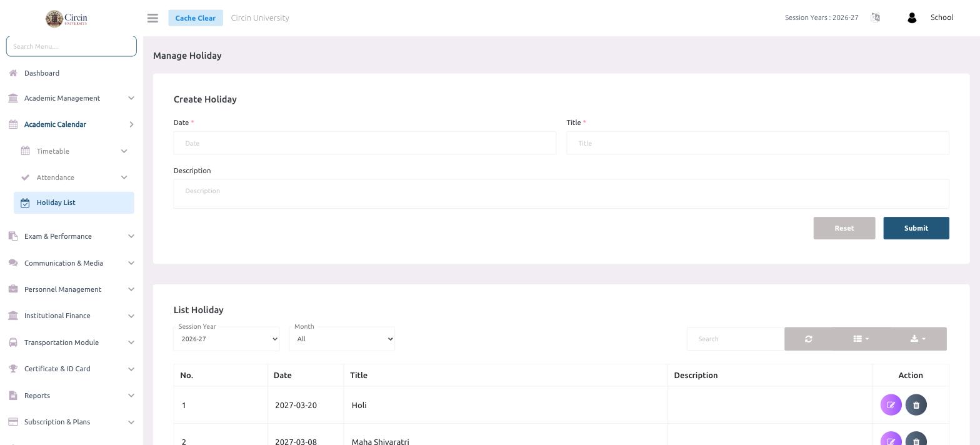The image size is (980, 445).
Task: Click the Dashboard home icon
Action: [x=13, y=73]
